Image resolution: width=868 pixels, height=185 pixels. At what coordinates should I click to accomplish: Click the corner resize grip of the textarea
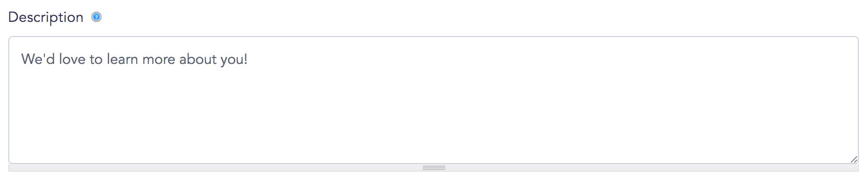[854, 159]
